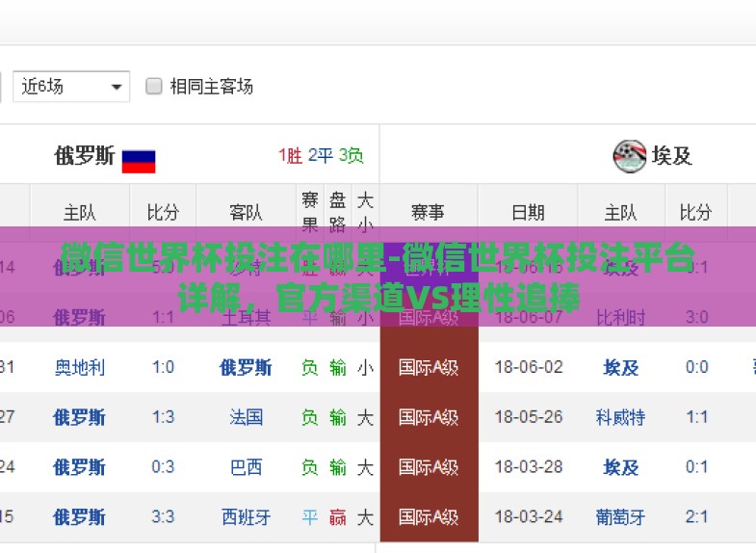Open 埃及 in the 18-03-28 row
The image size is (756, 553).
tap(621, 467)
